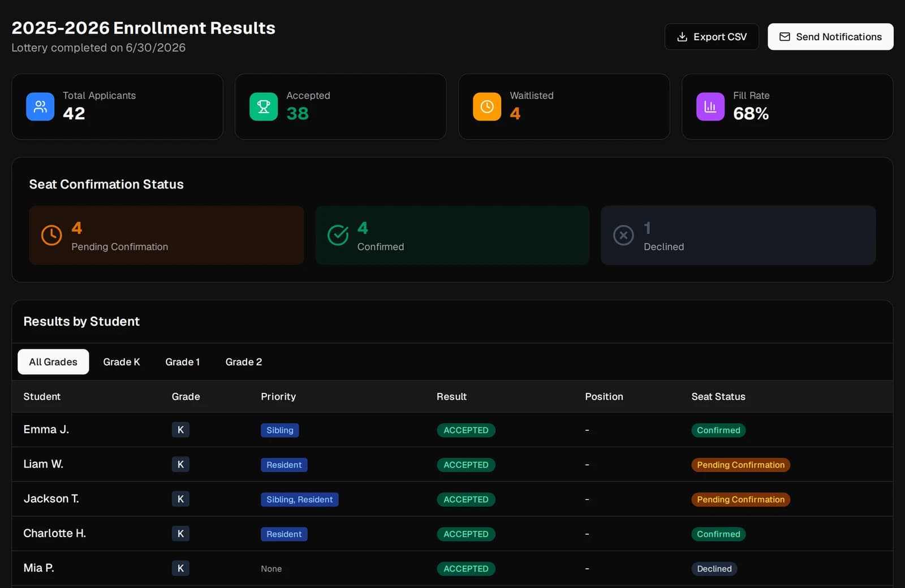Switch to the Grade K tab
The image size is (905, 588).
pos(122,362)
